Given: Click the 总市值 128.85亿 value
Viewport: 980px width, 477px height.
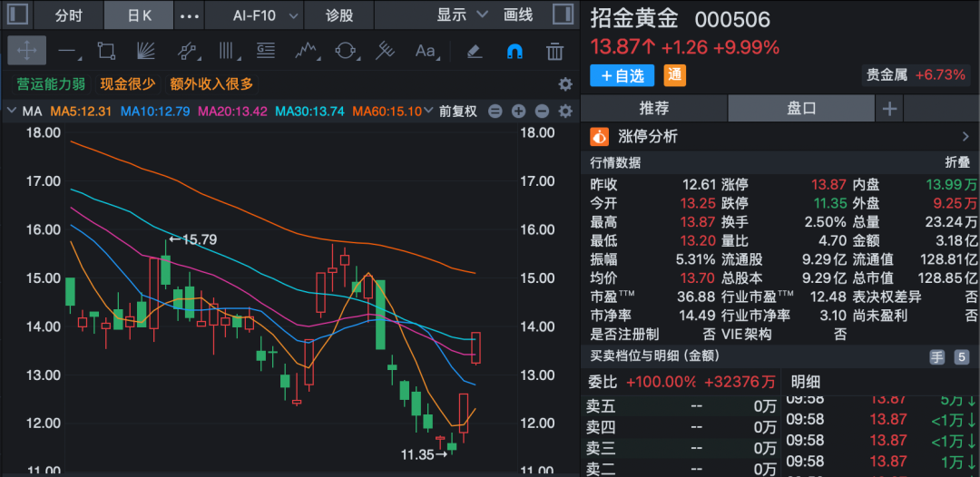Looking at the screenshot, I should click(x=947, y=277).
